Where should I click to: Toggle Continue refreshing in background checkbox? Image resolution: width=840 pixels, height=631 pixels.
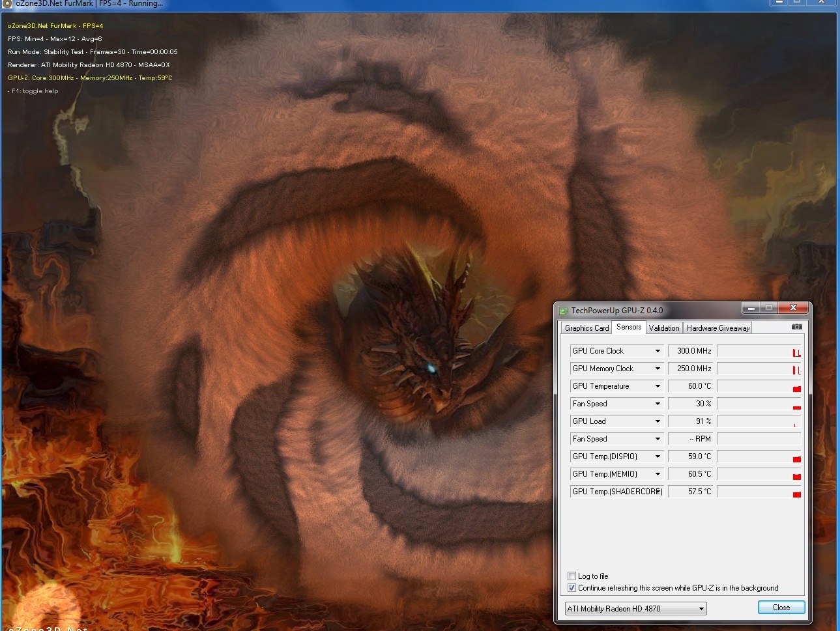pos(572,587)
